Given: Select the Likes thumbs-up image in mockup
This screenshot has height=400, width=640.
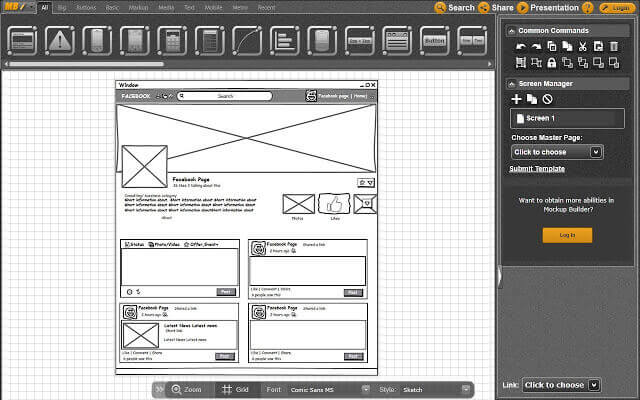Looking at the screenshot, I should pyautogui.click(x=334, y=204).
